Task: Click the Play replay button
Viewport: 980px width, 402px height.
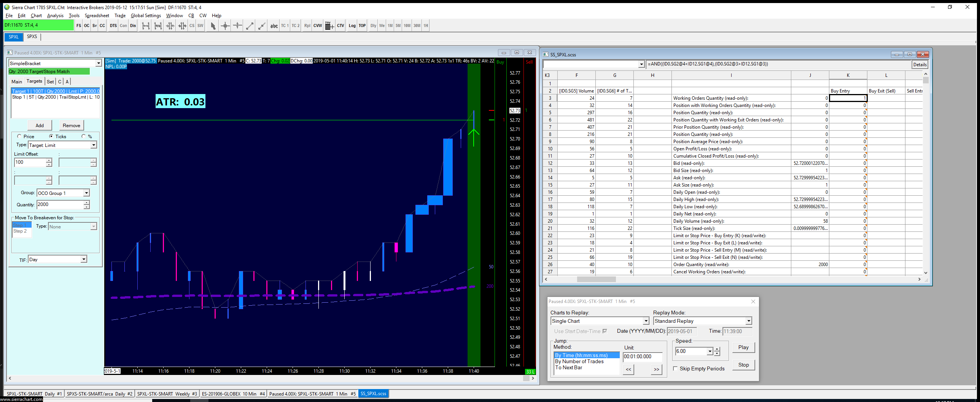Action: point(743,347)
